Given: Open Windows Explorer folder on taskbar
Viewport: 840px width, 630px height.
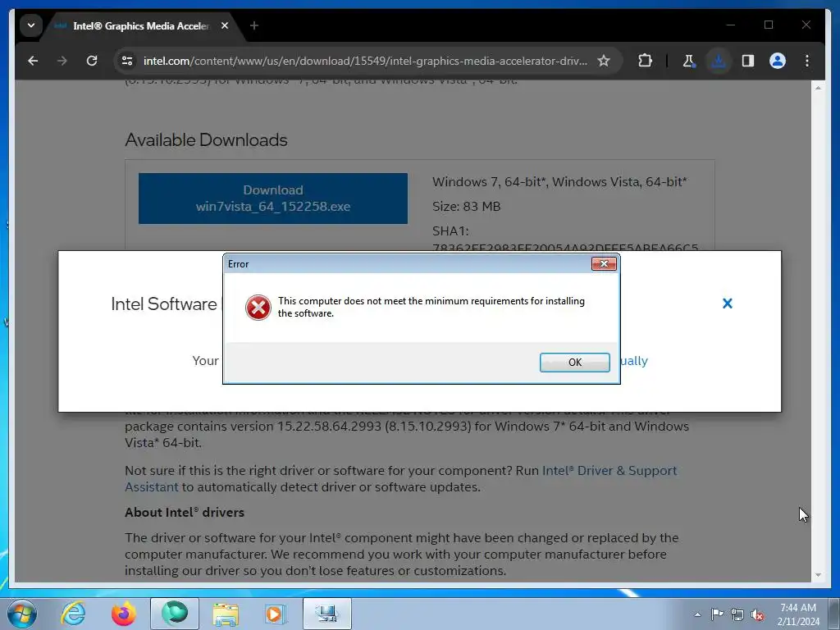Looking at the screenshot, I should [226, 614].
